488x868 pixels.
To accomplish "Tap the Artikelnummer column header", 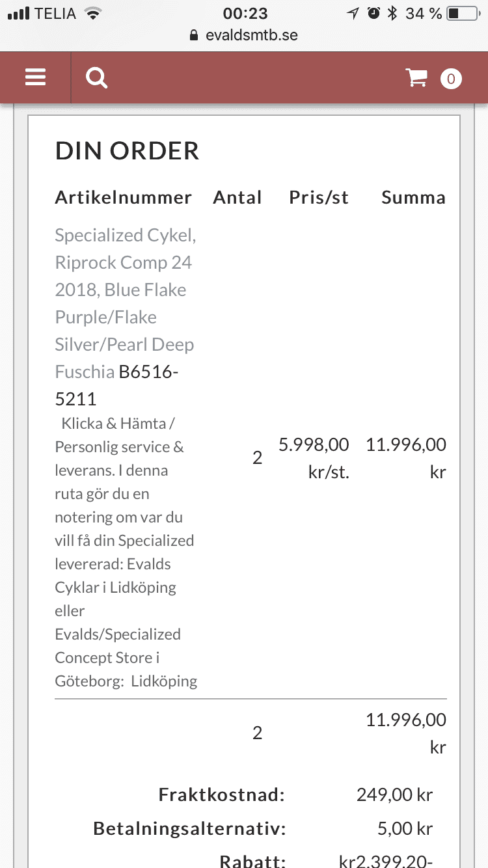I will click(124, 198).
